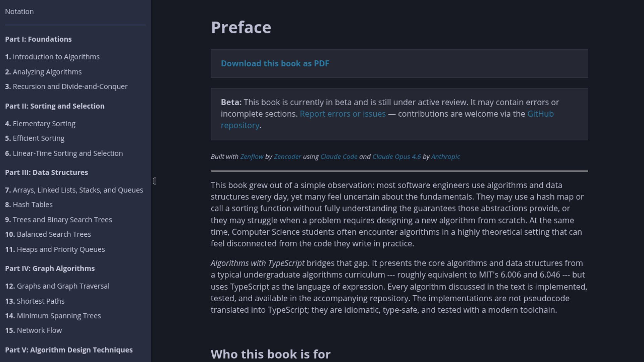Image resolution: width=644 pixels, height=362 pixels.
Task: Select the Elementary Sorting chapter
Action: coord(40,124)
